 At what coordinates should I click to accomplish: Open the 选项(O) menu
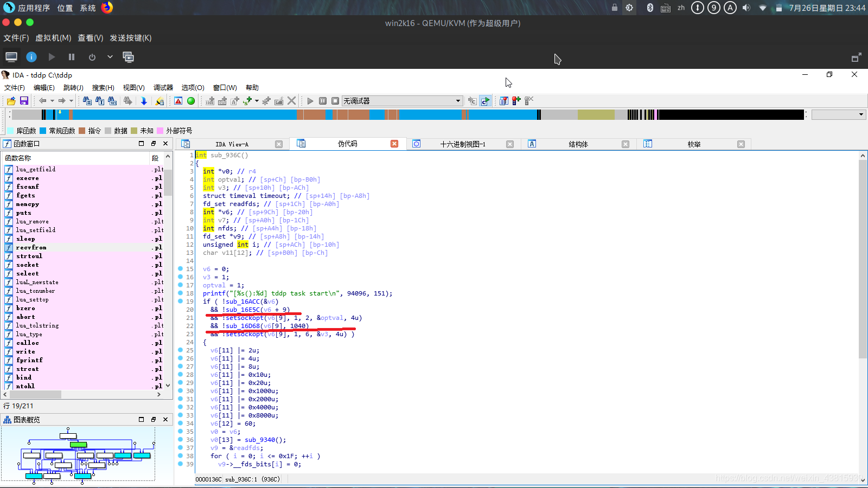click(193, 87)
